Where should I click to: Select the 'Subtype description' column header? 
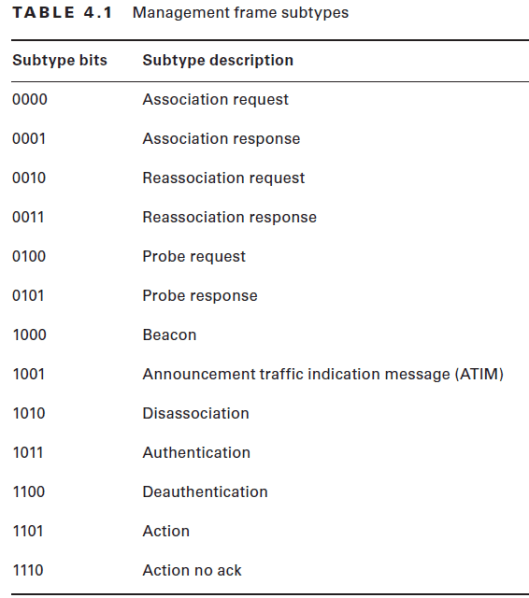click(x=218, y=61)
